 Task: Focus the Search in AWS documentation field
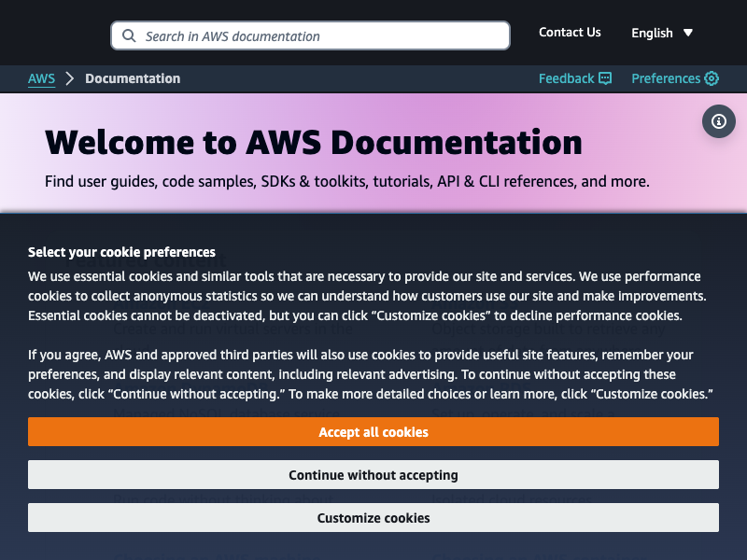pyautogui.click(x=311, y=35)
